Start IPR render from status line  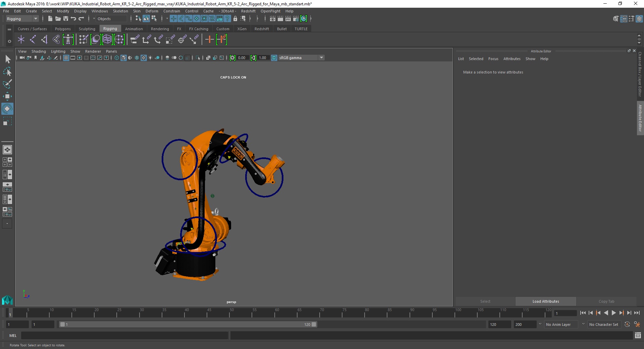288,19
